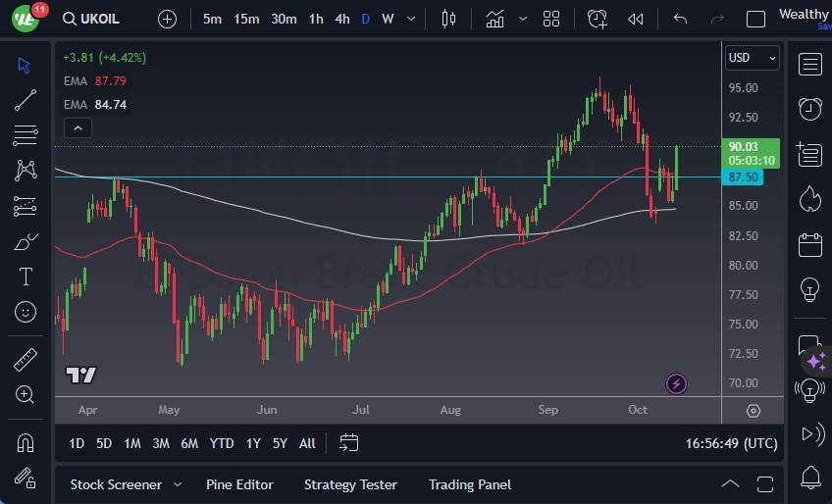Image resolution: width=832 pixels, height=504 pixels.
Task: Switch to the Pine Editor tab
Action: pyautogui.click(x=239, y=484)
